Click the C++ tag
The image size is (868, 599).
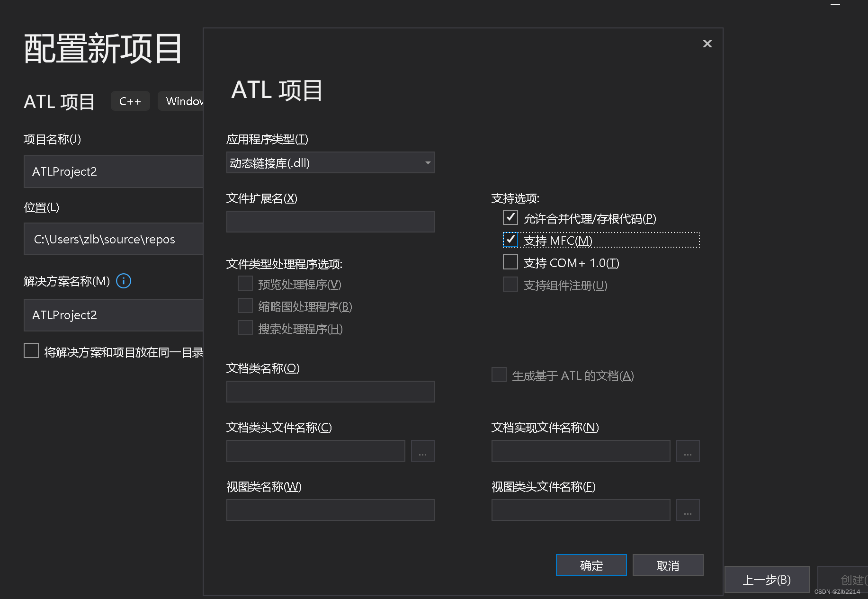coord(130,101)
